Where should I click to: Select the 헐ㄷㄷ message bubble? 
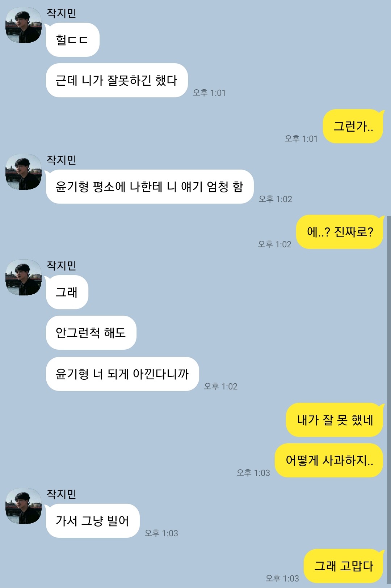pos(72,40)
